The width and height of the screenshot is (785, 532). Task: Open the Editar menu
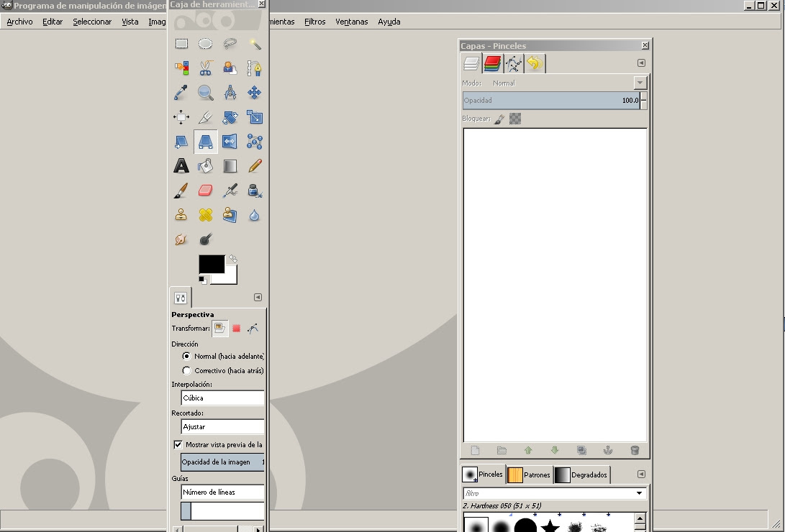point(53,22)
